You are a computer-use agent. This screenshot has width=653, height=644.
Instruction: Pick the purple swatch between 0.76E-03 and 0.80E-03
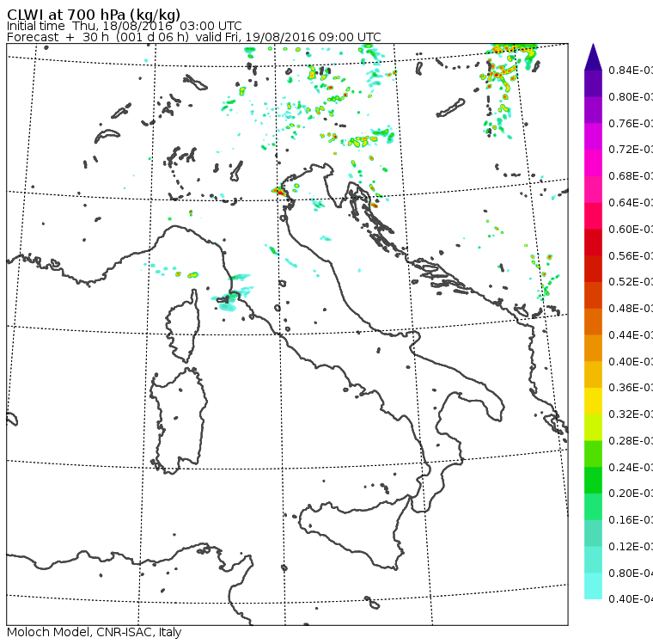point(593,110)
